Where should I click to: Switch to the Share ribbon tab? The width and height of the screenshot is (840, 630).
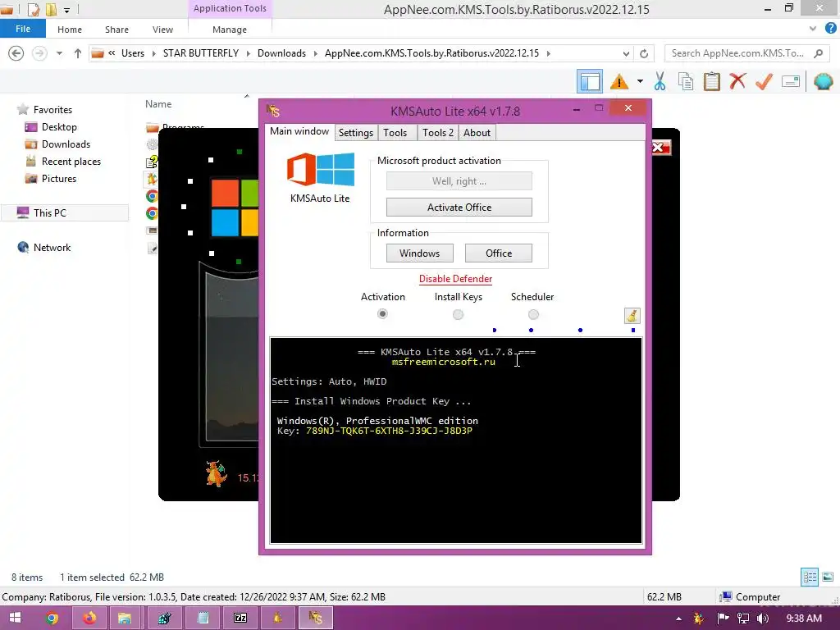click(116, 30)
